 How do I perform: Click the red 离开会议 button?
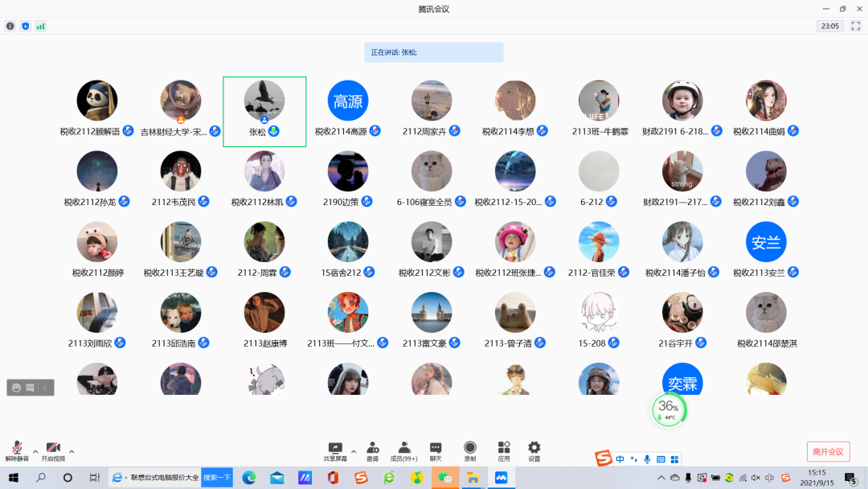[828, 451]
